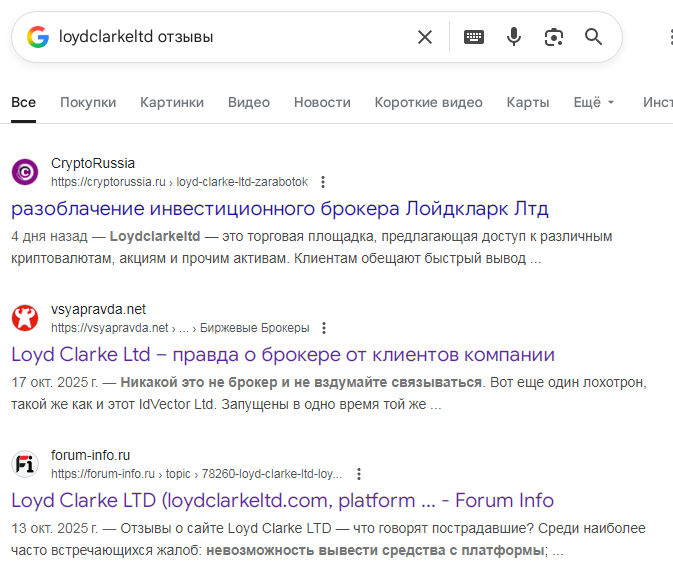Open Loyd Clarke Ltd – правда о брокере link
This screenshot has height=570, width=673.
coord(283,355)
